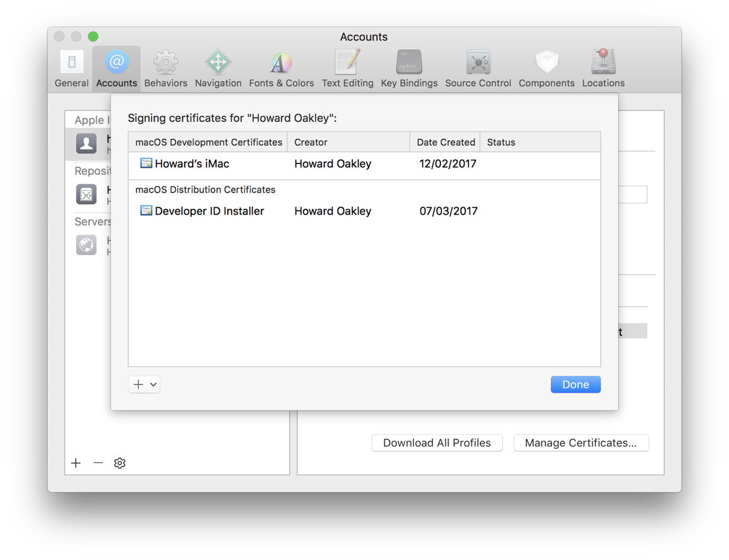Open the account settings gear menu
729x560 pixels.
click(119, 463)
